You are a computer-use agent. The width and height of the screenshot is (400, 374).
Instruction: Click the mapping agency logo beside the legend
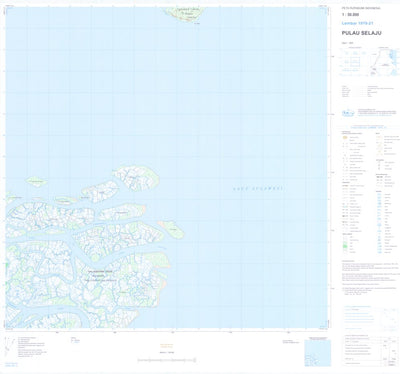[x=349, y=113]
